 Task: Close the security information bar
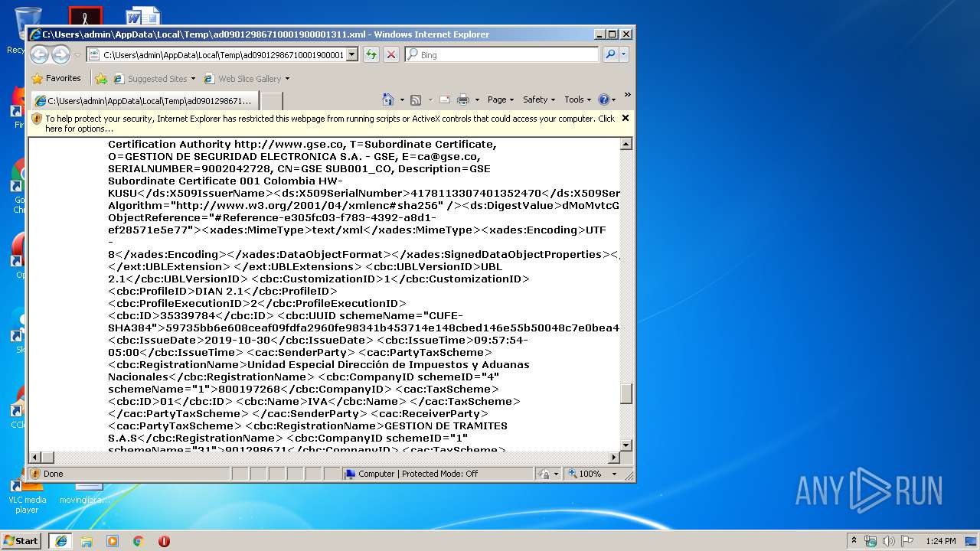(626, 118)
